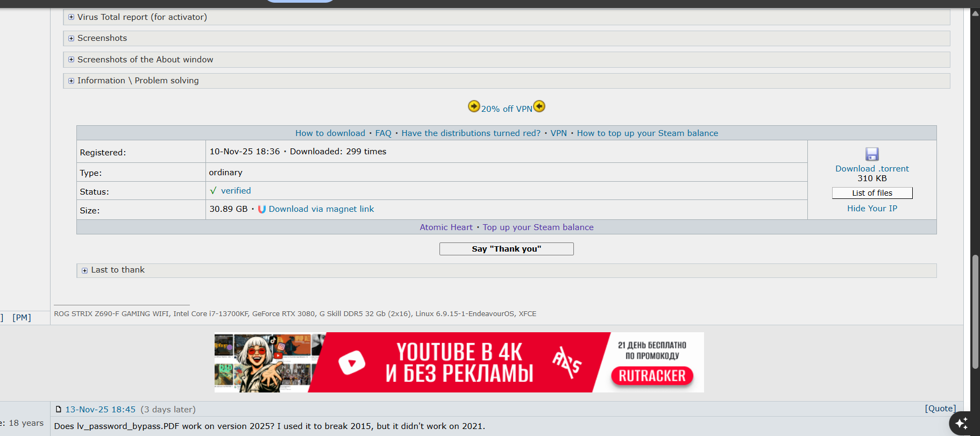Screen dimensions: 980x436
Task: Open the FAQ link
Action: click(x=384, y=133)
